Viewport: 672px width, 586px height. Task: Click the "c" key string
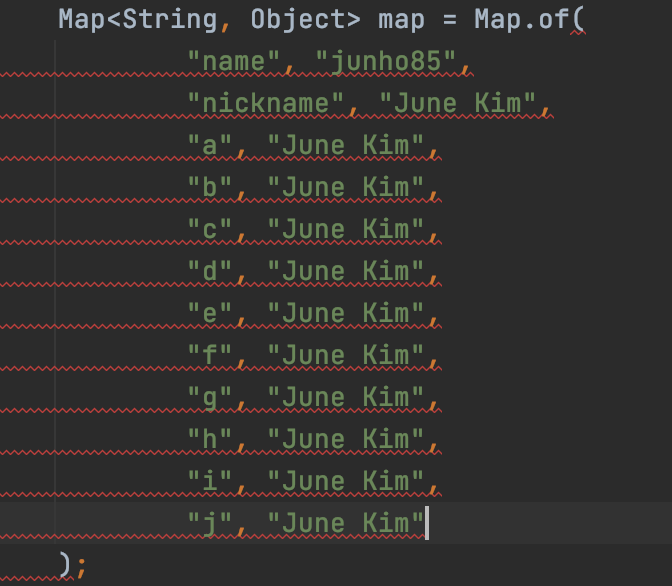coord(210,229)
